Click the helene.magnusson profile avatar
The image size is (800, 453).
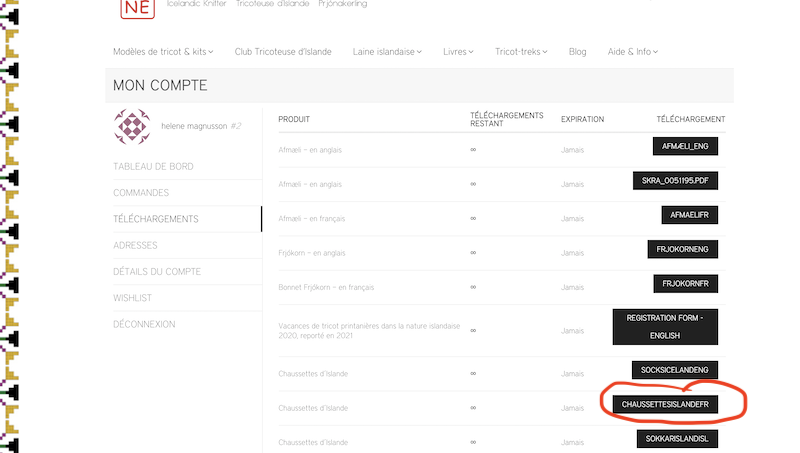tap(133, 126)
